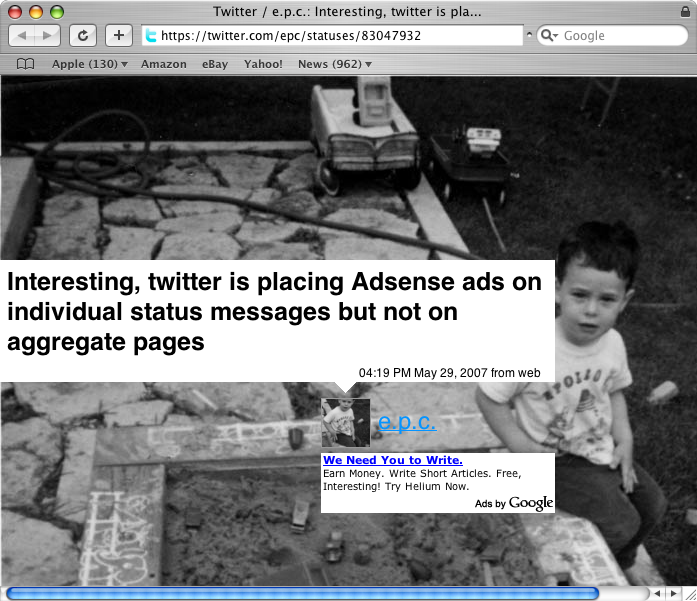Click the Forward arrow button

47,36
